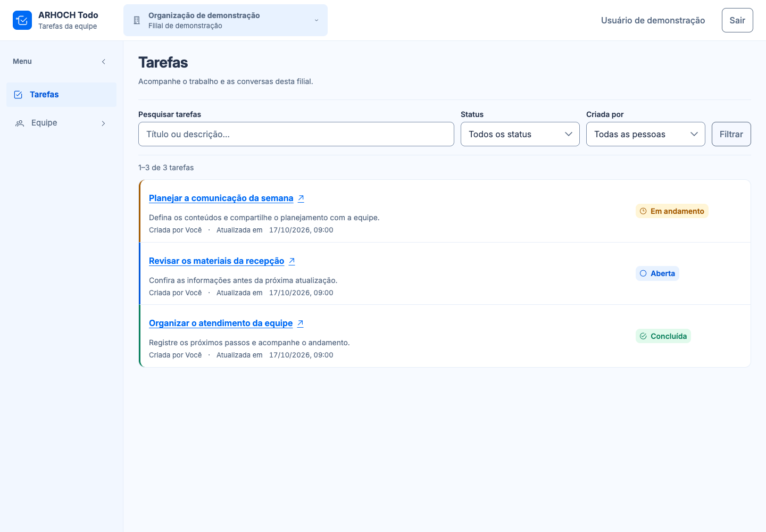Click the Usuário de demonstração name
This screenshot has width=766, height=532.
653,20
